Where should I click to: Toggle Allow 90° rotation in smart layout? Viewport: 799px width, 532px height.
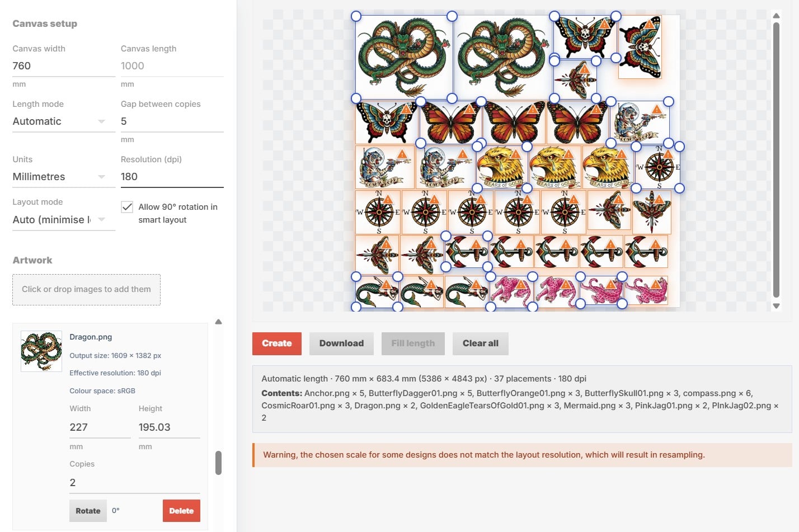127,207
